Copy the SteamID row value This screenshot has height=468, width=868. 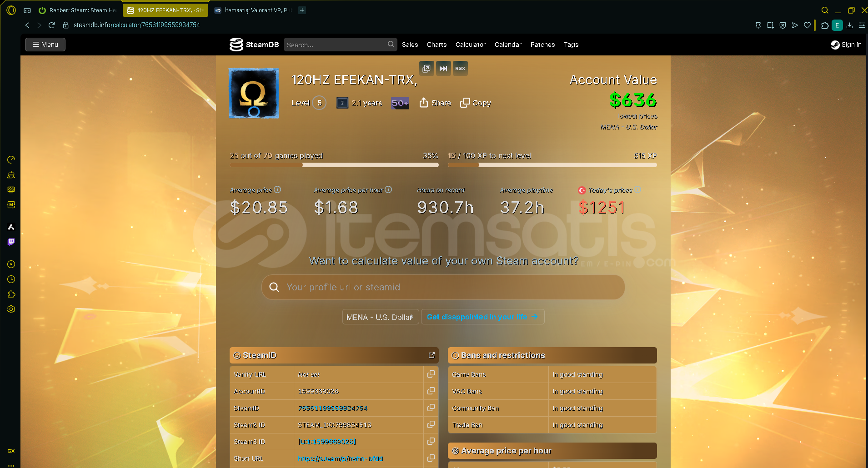[x=431, y=408]
